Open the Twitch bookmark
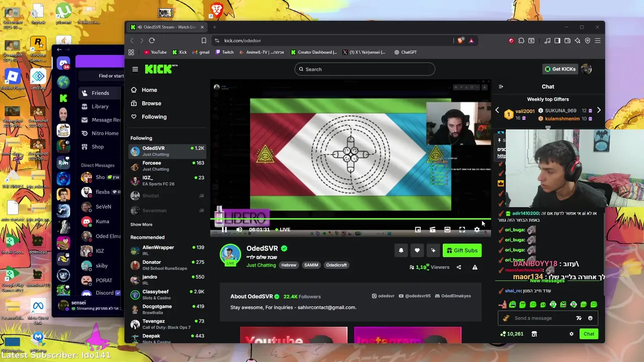644x362 pixels. (224, 52)
